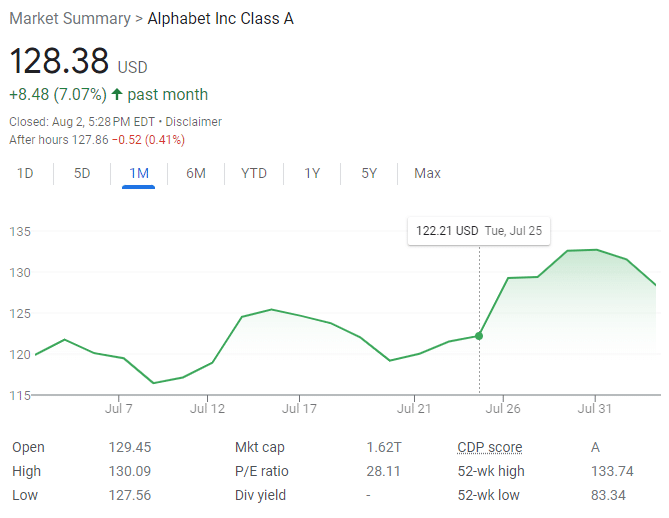The width and height of the screenshot is (669, 518).
Task: Switch to the YTD range tab
Action: pyautogui.click(x=254, y=173)
